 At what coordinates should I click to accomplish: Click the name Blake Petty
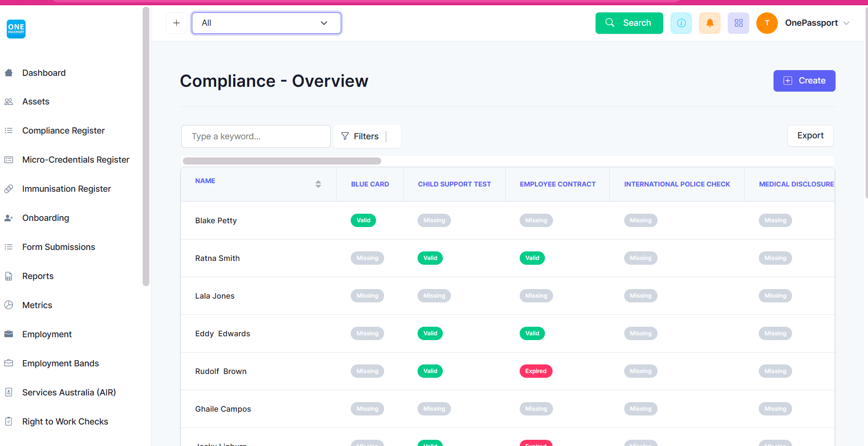(x=216, y=220)
